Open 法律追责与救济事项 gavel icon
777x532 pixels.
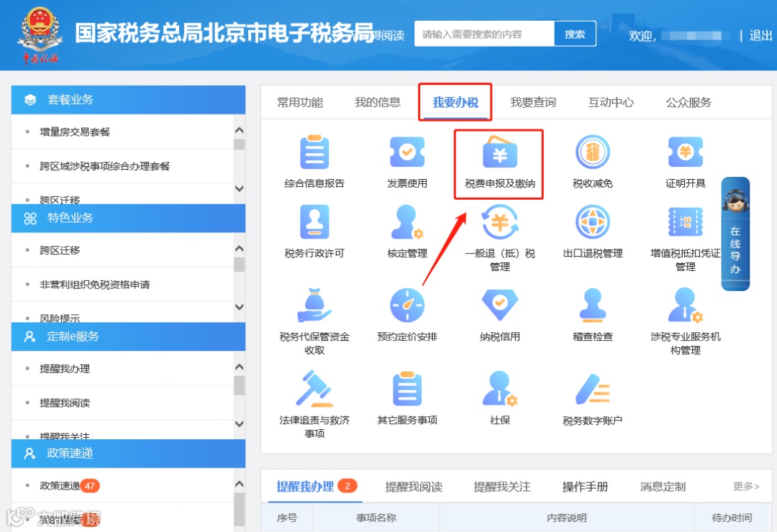click(x=314, y=389)
